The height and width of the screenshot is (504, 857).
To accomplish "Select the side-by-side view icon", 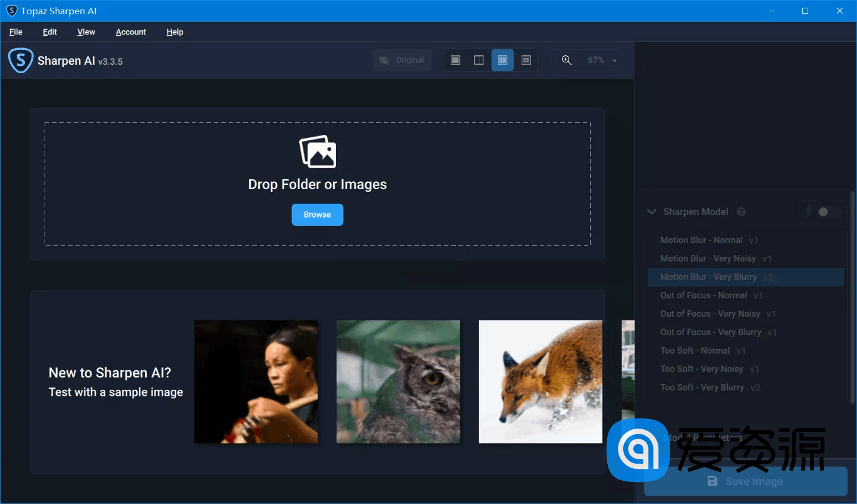I will [503, 59].
